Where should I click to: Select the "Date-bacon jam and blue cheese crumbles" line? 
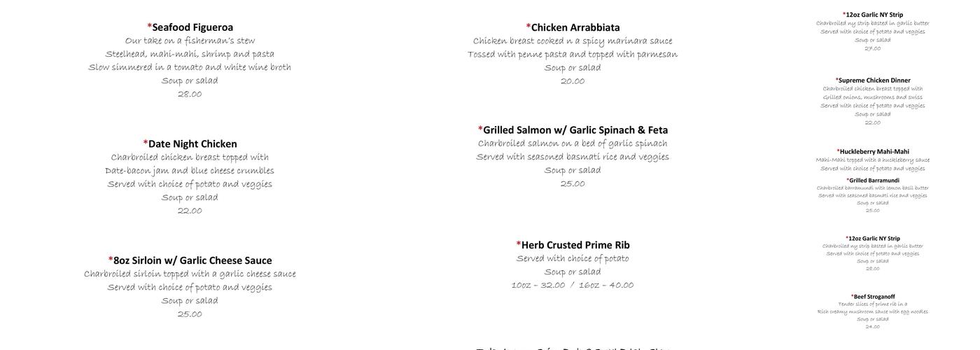coord(190,171)
